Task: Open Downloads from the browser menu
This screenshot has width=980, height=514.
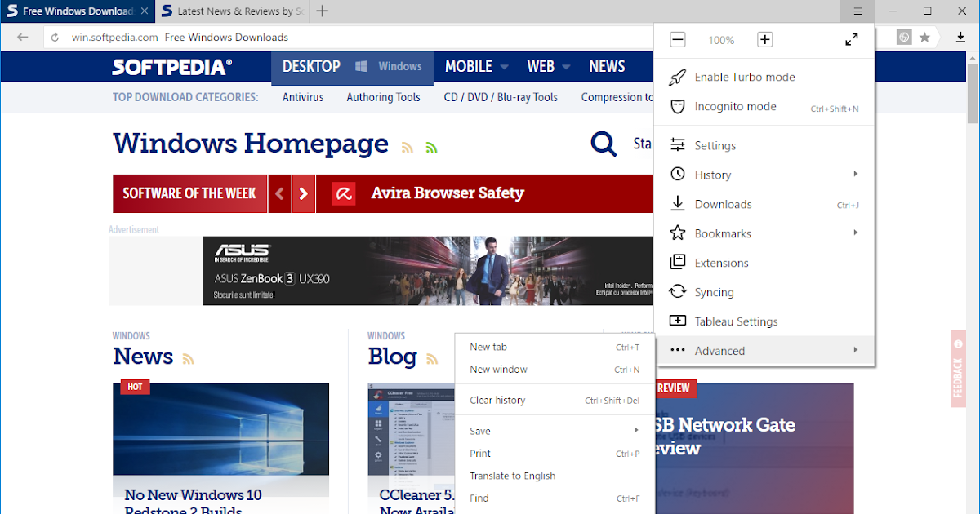Action: click(x=764, y=204)
